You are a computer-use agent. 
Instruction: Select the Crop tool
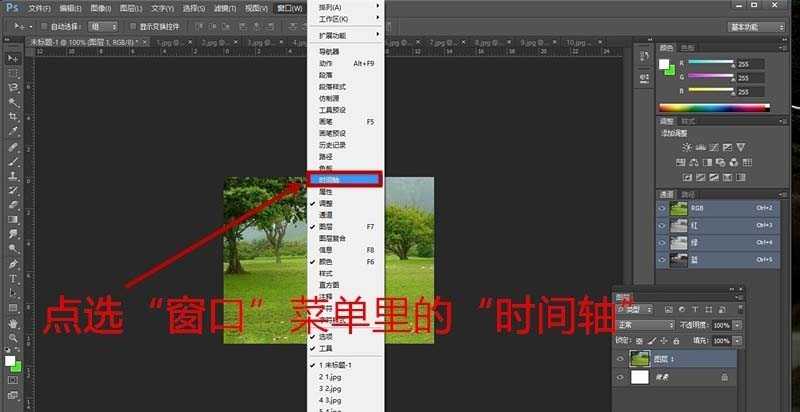(13, 117)
